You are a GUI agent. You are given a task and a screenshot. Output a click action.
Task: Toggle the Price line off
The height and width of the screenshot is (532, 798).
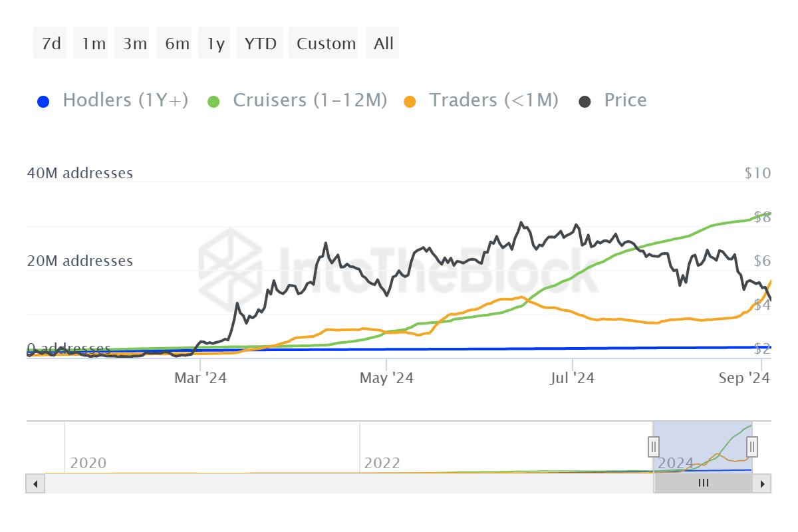point(624,100)
